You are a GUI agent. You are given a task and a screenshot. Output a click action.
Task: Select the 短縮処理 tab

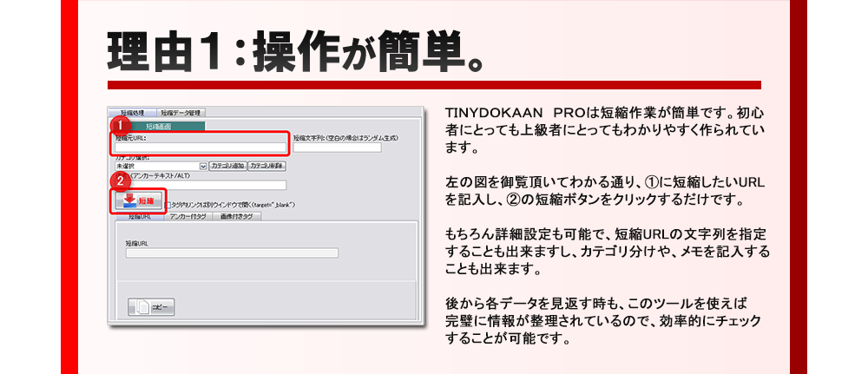pos(134,113)
